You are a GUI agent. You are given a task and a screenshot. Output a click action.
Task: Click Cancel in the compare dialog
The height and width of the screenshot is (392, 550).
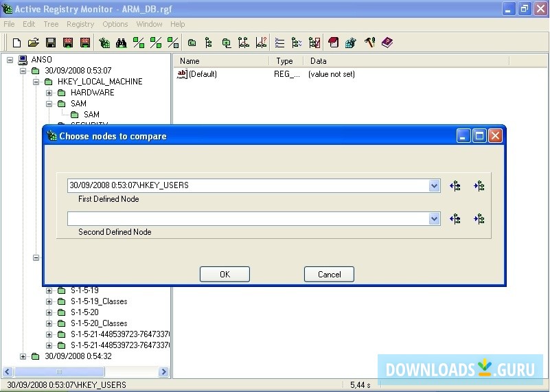(x=329, y=274)
